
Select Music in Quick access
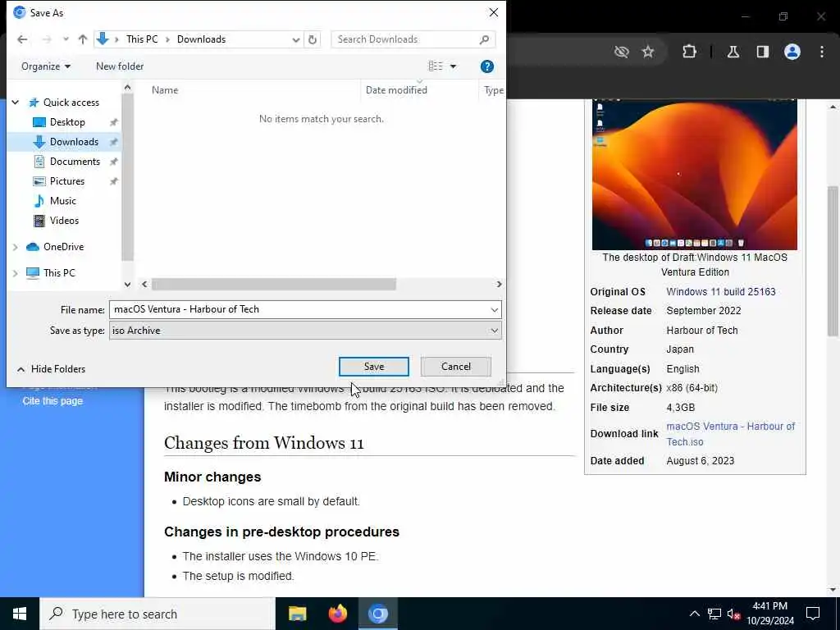[62, 201]
